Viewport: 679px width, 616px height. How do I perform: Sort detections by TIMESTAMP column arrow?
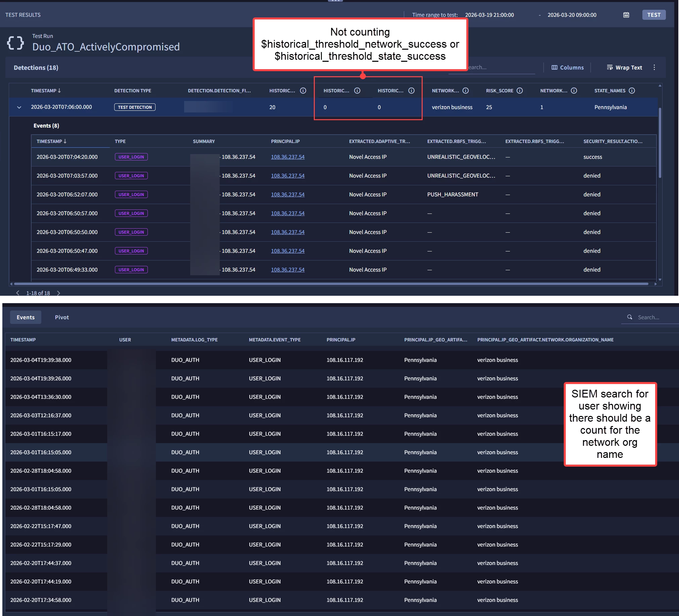point(59,91)
